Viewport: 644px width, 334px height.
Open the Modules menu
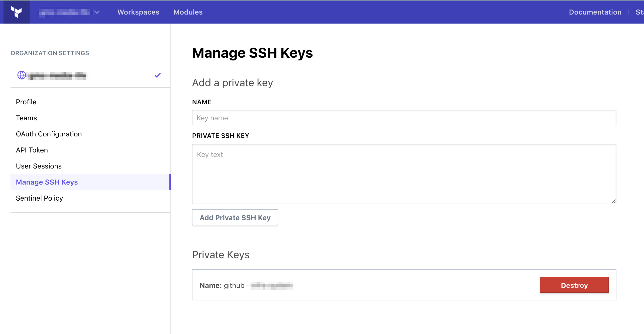(x=188, y=12)
